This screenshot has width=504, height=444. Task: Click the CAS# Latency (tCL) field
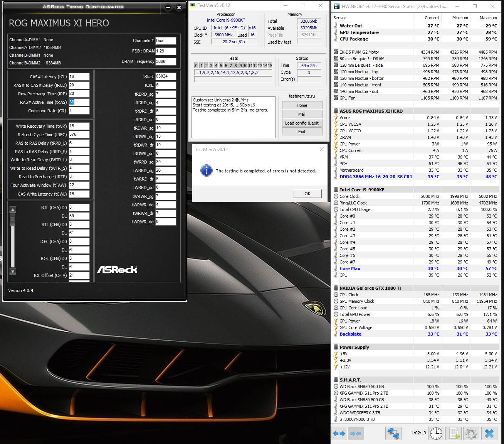point(79,77)
